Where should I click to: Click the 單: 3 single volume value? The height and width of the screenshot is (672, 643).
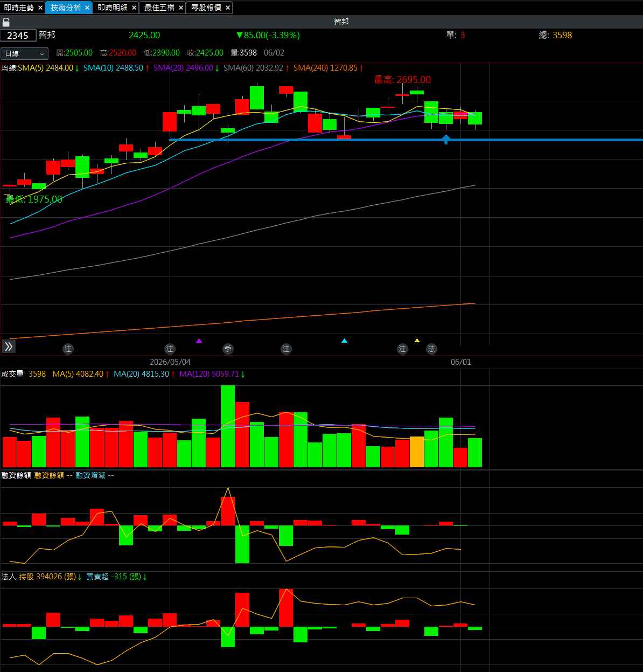tap(456, 35)
